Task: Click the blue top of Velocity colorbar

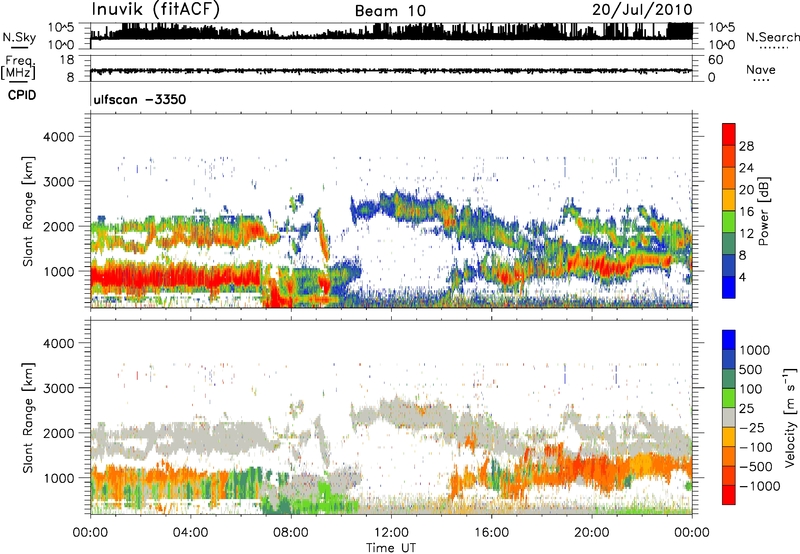Action: (729, 339)
